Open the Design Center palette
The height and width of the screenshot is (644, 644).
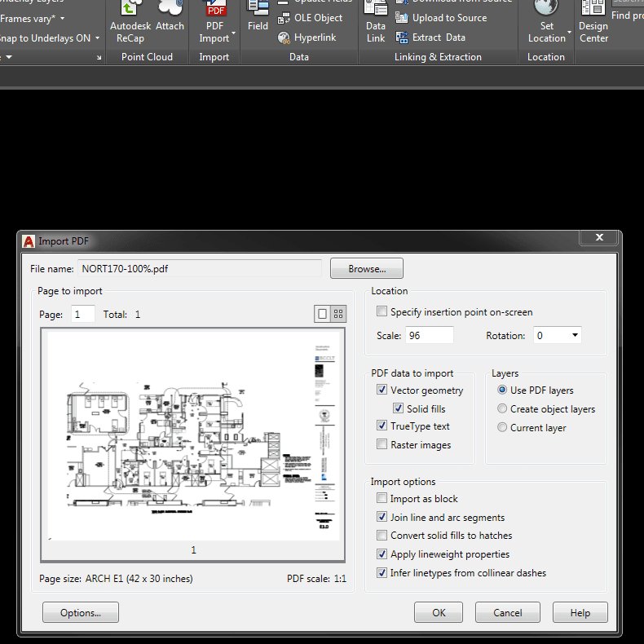point(593,23)
